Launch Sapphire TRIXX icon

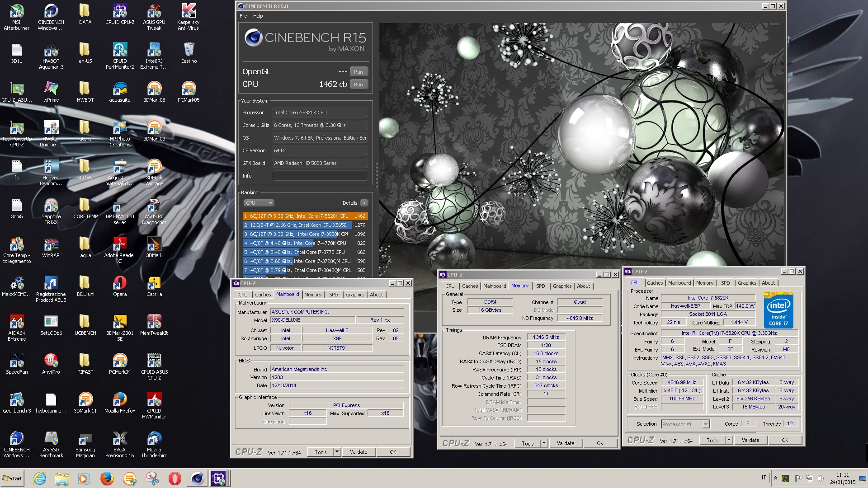(51, 211)
